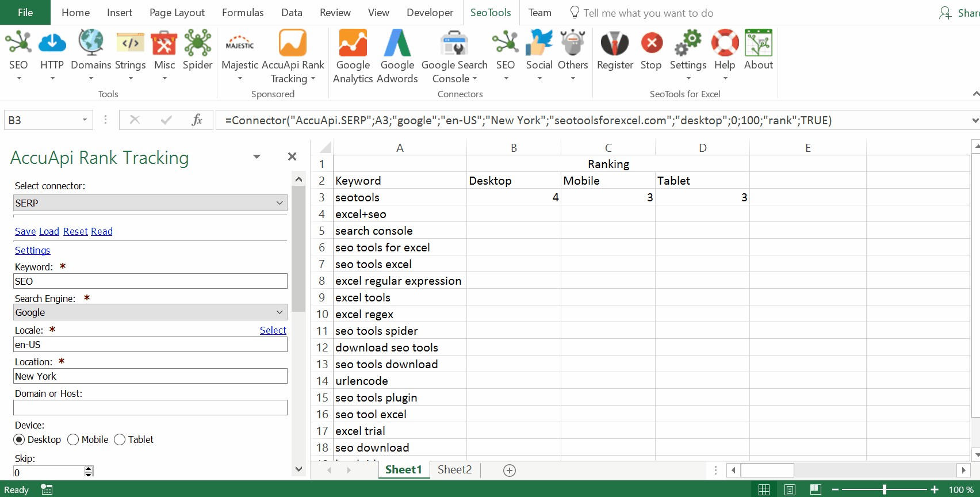Open the File tab

[x=25, y=13]
